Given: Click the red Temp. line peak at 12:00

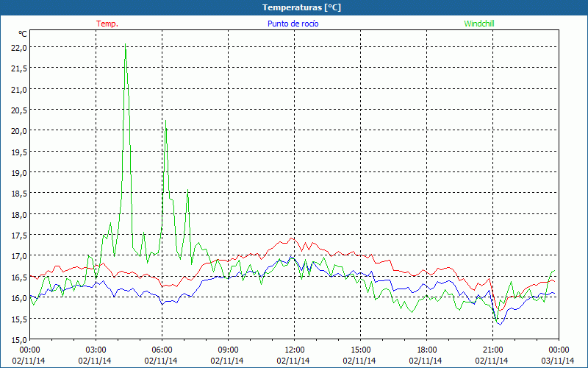Looking at the screenshot, I should coord(292,238).
